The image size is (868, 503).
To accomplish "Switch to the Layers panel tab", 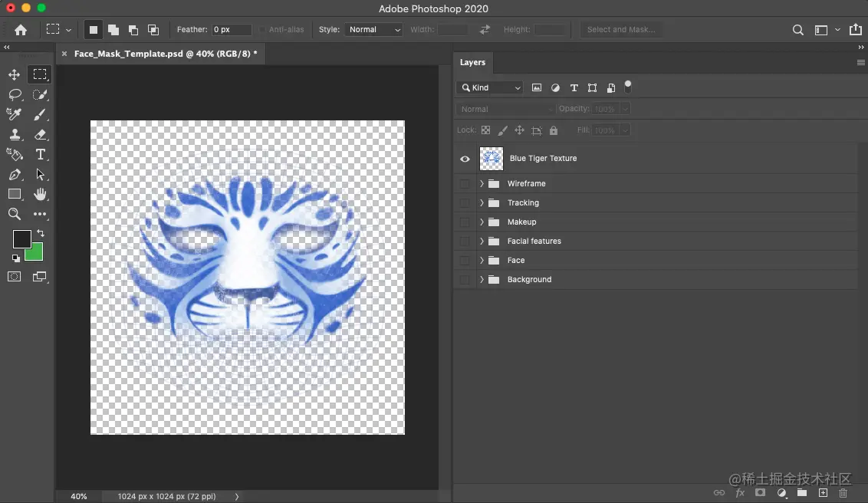I will [473, 63].
